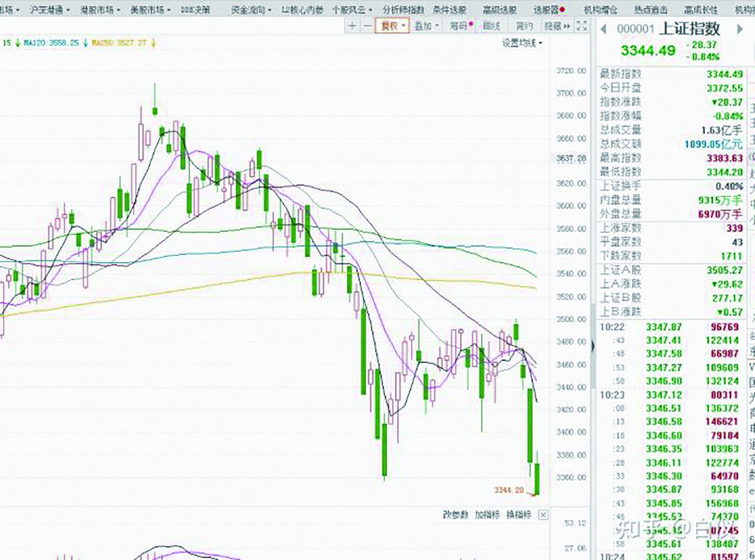Click the zoom-in plus icon on chart toolbar
The width and height of the screenshot is (755, 560).
tap(352, 26)
